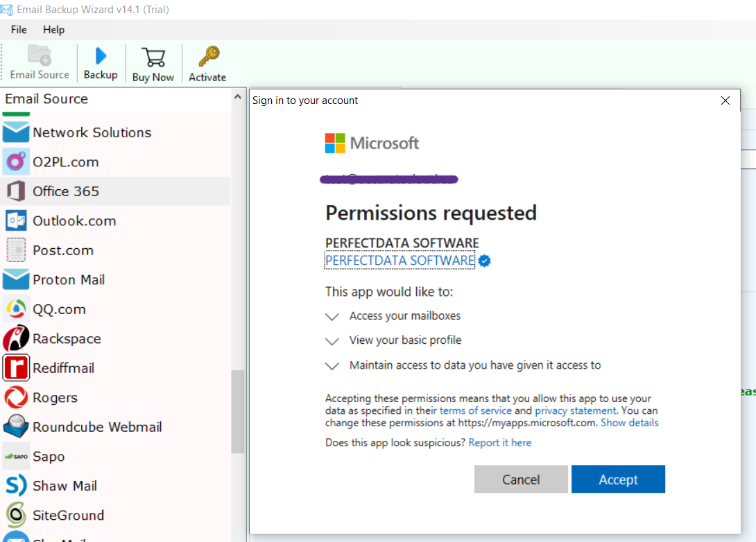Select Roundcube Webmail source icon
Image resolution: width=756 pixels, height=542 pixels.
(x=16, y=426)
